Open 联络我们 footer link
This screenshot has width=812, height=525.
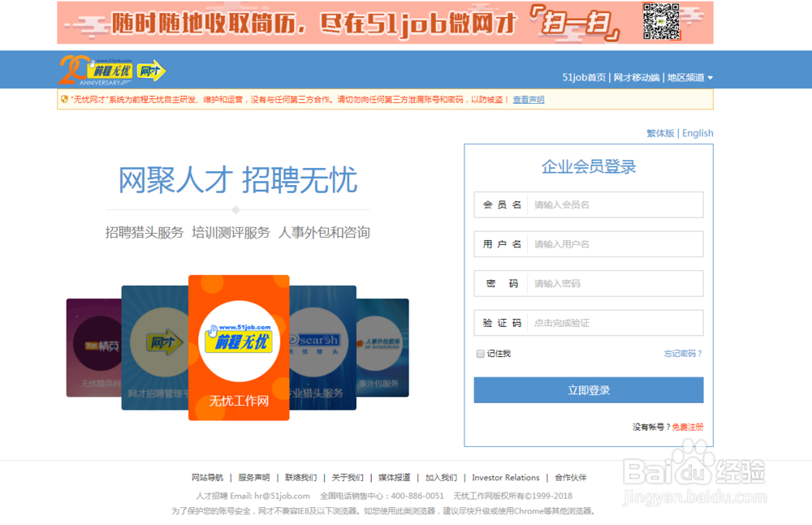click(x=301, y=477)
